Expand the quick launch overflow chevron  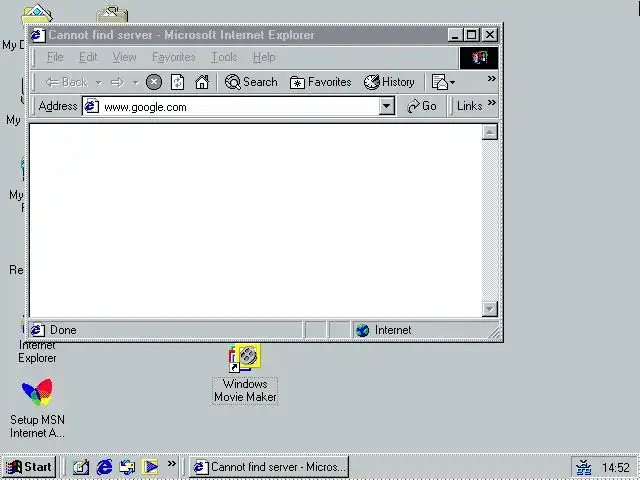(x=171, y=463)
